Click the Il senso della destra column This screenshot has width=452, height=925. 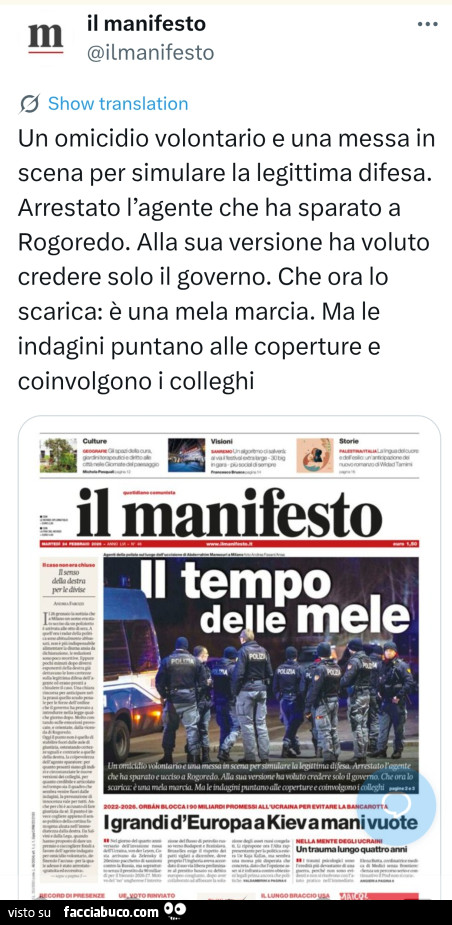65,580
